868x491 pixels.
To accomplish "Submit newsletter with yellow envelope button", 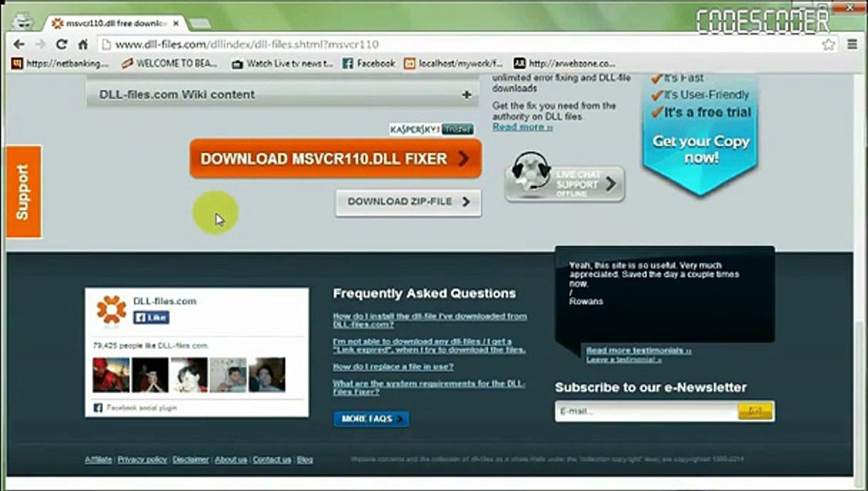I will pos(755,411).
